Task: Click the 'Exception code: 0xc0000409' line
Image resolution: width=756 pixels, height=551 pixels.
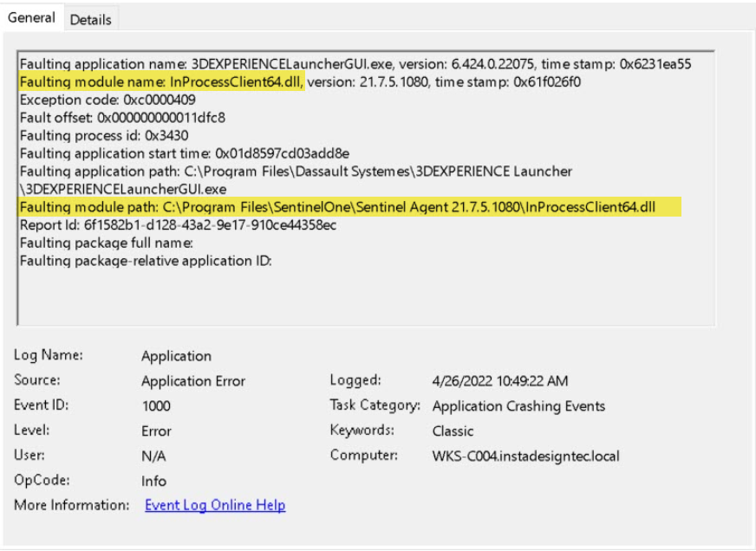Action: click(108, 100)
